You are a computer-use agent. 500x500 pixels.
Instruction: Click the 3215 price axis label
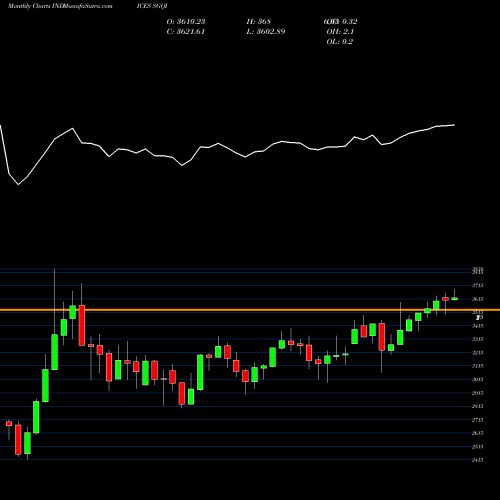478,353
